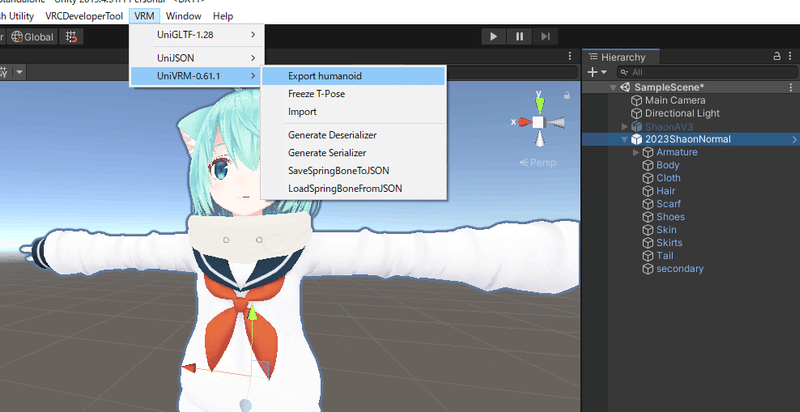Open the VRM menu in menu bar
800x412 pixels.
(x=144, y=16)
